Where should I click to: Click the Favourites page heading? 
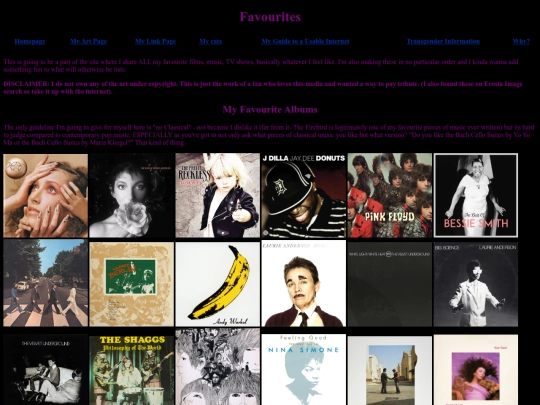[x=270, y=17]
